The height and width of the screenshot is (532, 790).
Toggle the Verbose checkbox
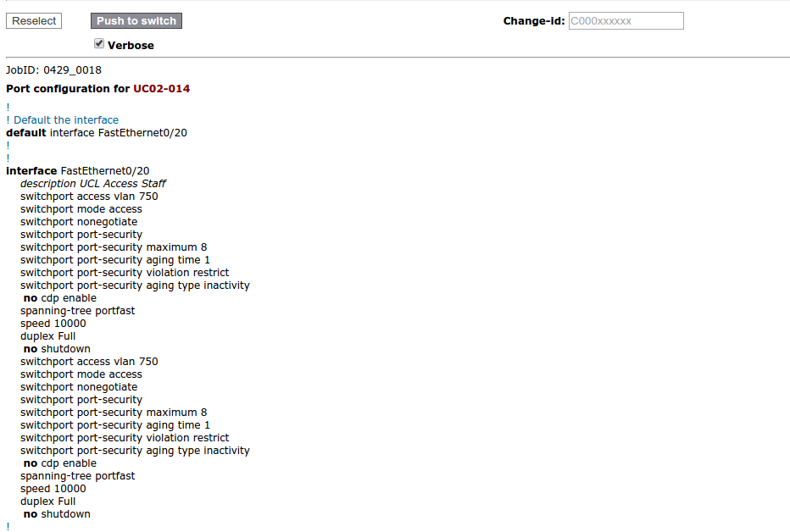click(x=99, y=43)
